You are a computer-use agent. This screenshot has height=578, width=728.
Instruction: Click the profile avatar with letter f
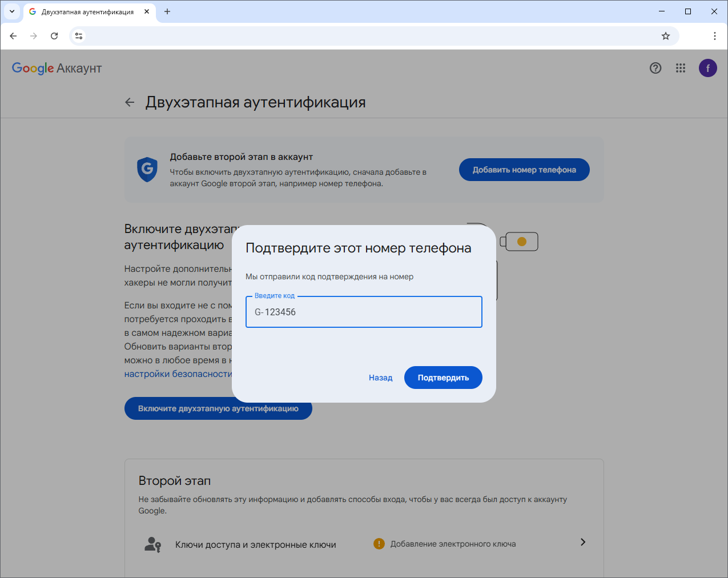coord(707,68)
